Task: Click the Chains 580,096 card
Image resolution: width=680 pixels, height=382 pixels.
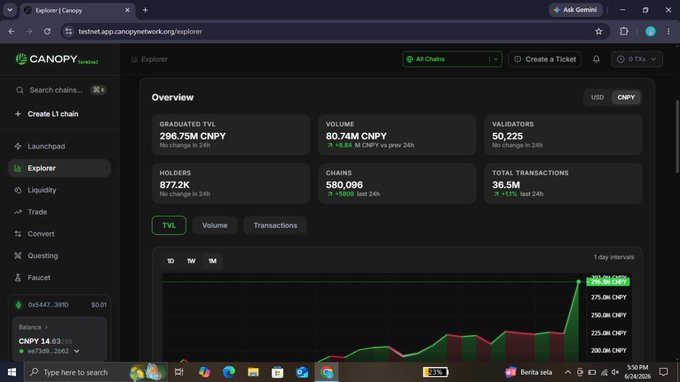Action: [397, 183]
